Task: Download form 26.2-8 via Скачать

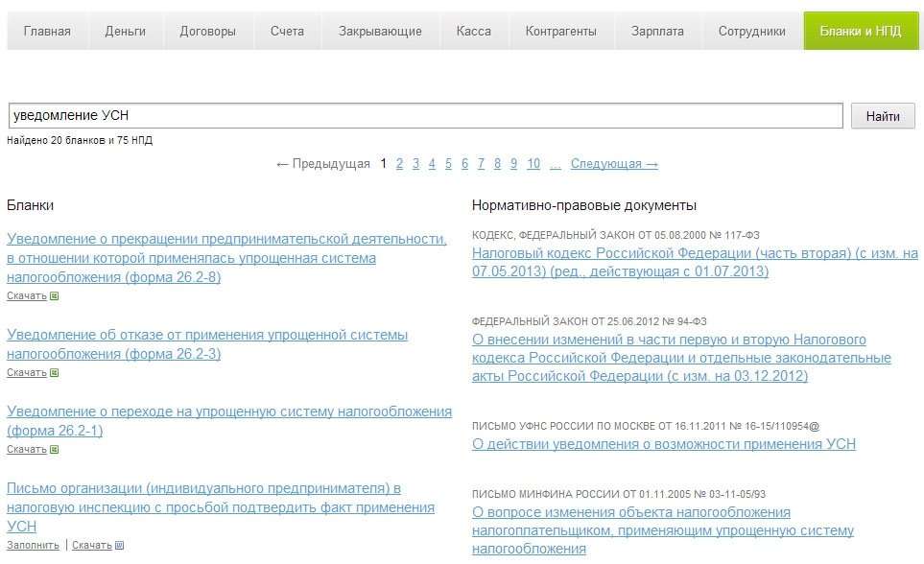Action: click(27, 295)
